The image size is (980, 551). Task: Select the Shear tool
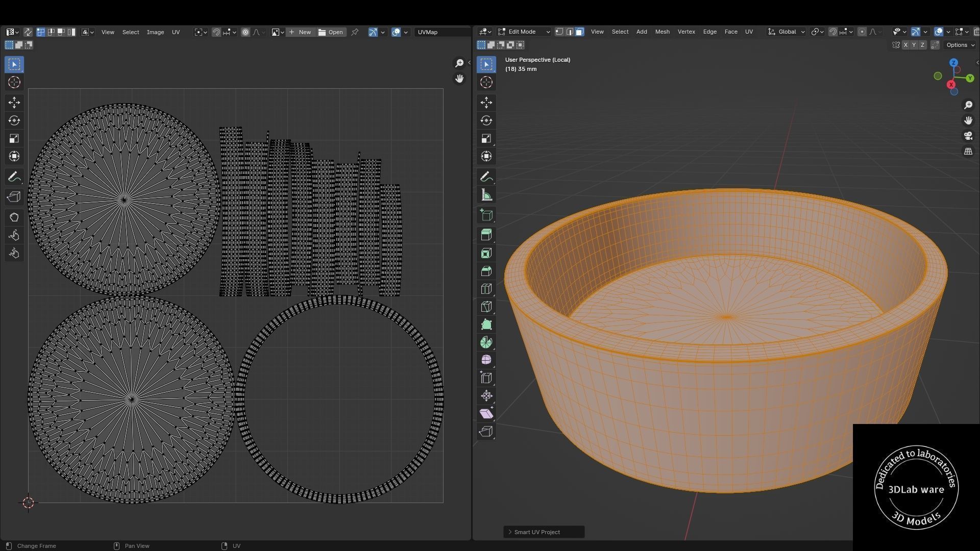[x=486, y=414]
